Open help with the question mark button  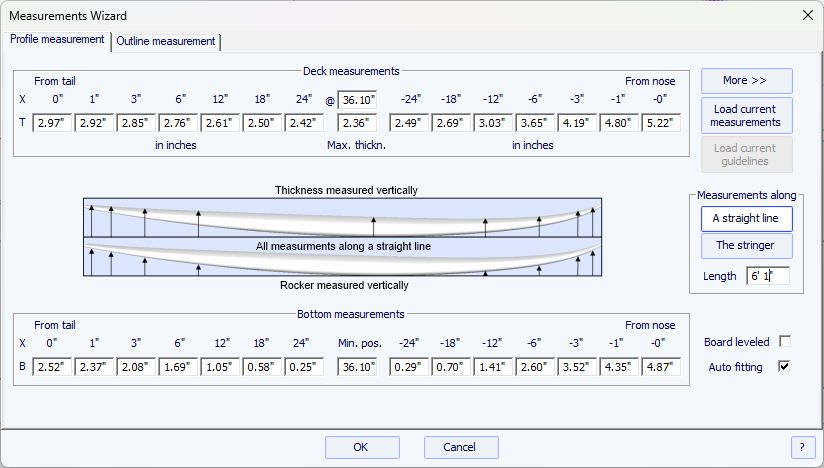pos(802,447)
